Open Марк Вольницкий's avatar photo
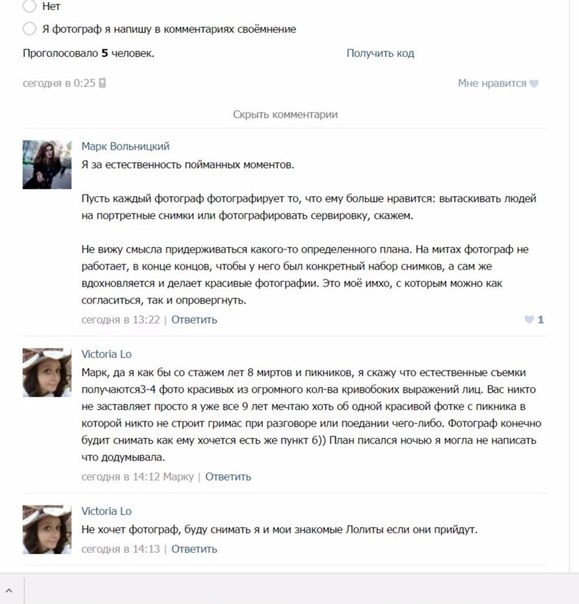The height and width of the screenshot is (604, 579). (x=47, y=164)
